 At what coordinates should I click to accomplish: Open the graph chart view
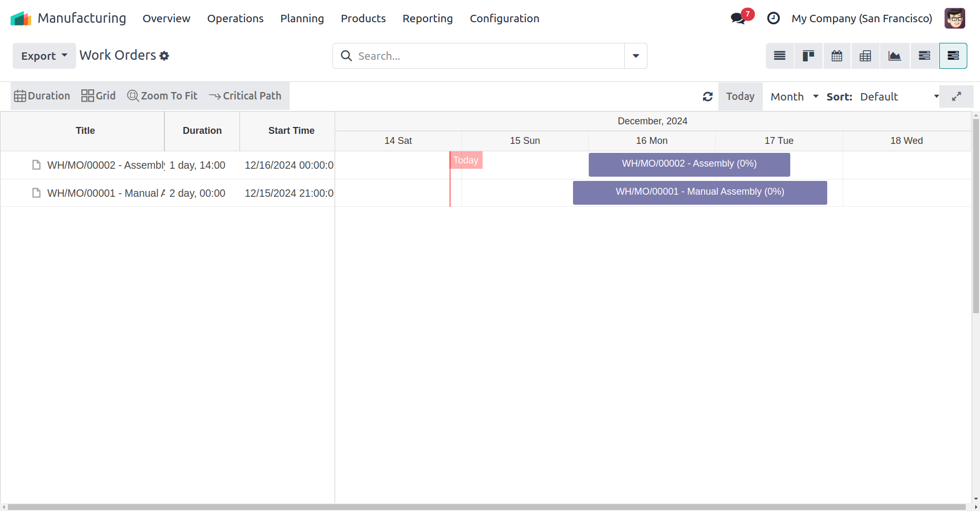point(894,56)
